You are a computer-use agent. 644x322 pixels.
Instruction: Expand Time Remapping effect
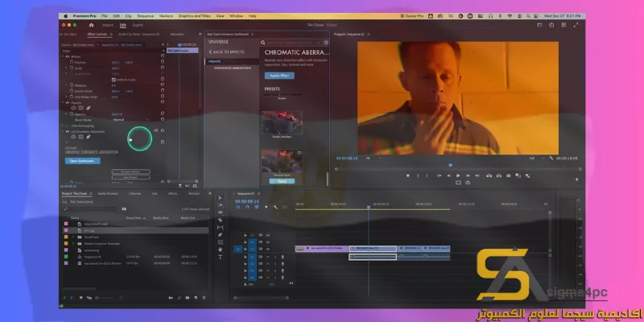[x=63, y=126]
